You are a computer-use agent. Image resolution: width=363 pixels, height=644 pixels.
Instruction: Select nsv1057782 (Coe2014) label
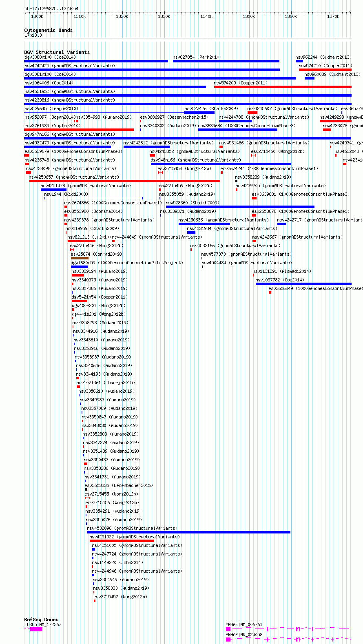(280, 280)
